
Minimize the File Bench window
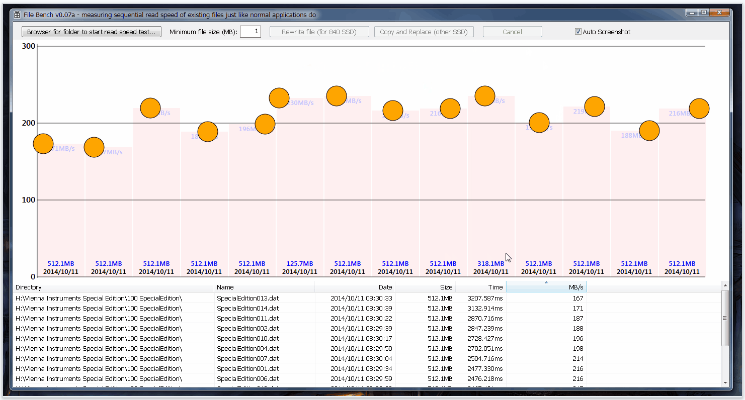click(692, 13)
